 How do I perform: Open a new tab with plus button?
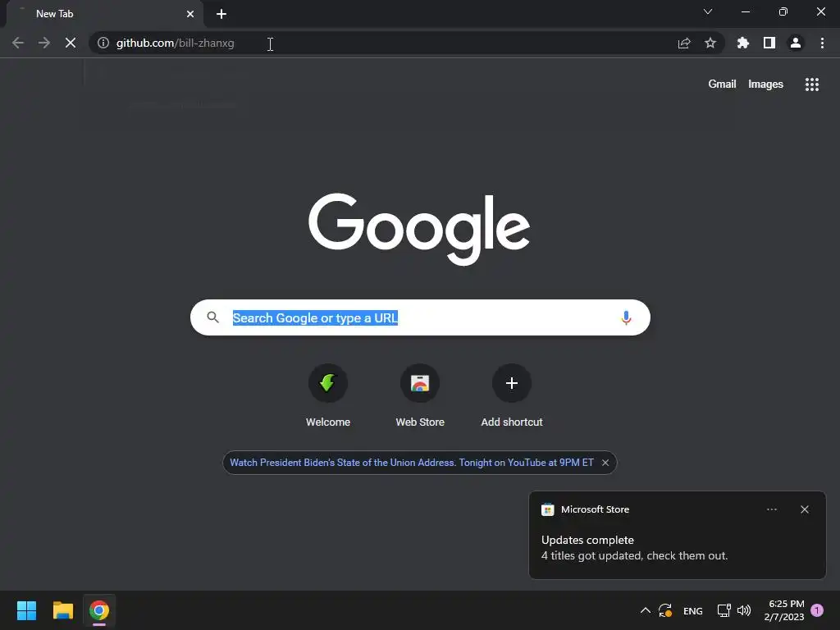click(x=221, y=14)
